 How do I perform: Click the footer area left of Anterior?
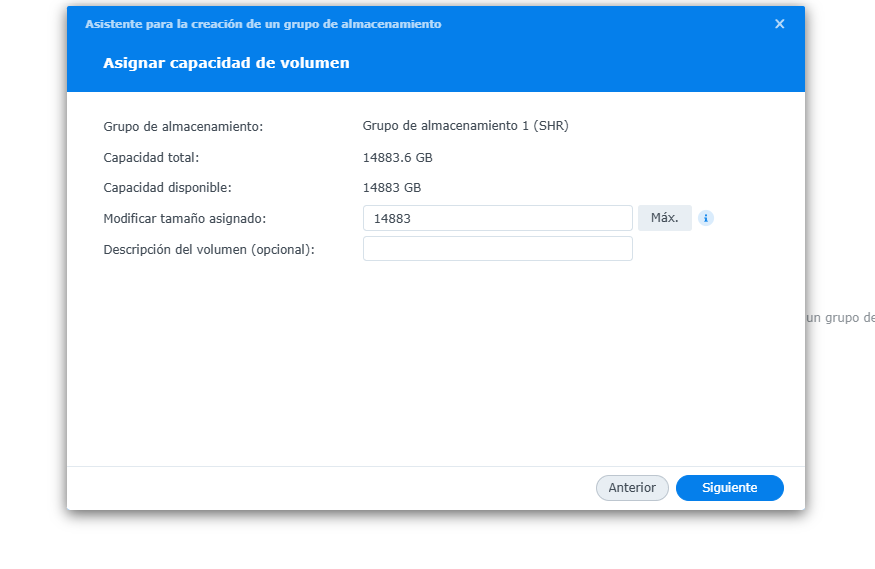330,488
